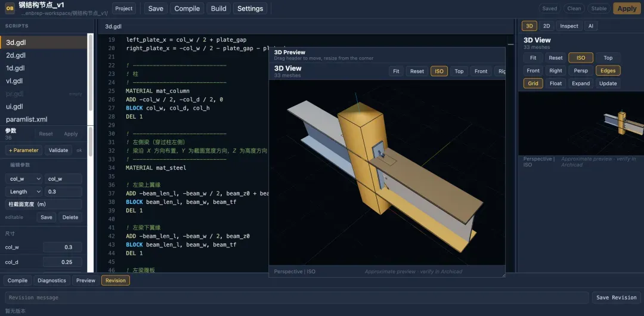Click Fit in floating 3D Preview
This screenshot has height=316, width=644.
(x=396, y=71)
